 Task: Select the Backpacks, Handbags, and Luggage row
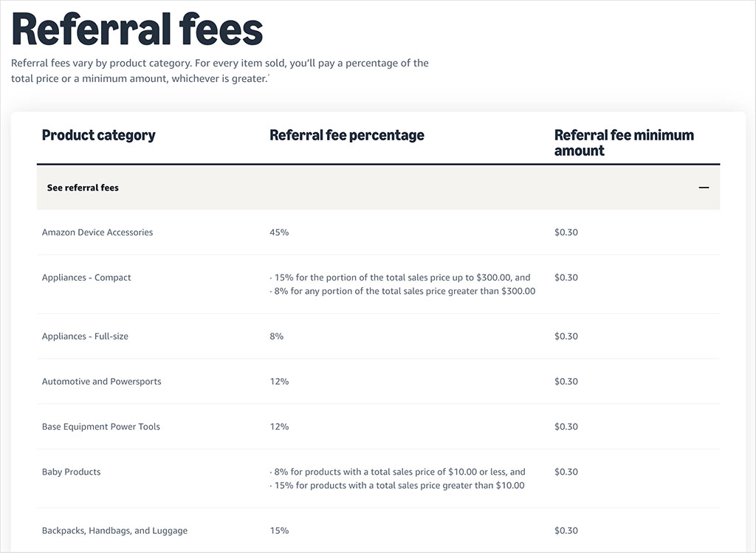pyautogui.click(x=114, y=530)
